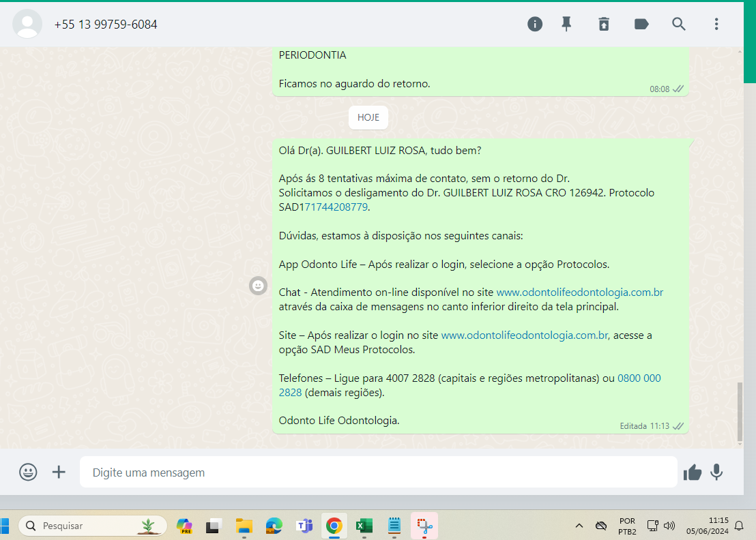Open Task View in taskbar
The width and height of the screenshot is (756, 540).
click(214, 526)
